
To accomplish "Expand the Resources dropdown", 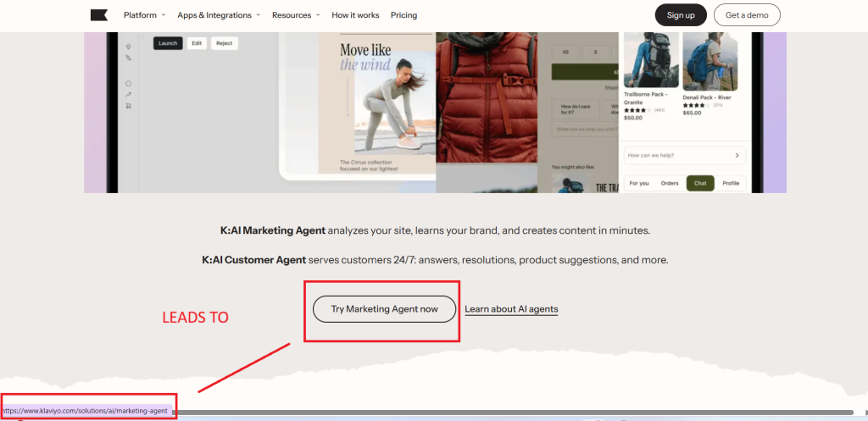I will click(296, 15).
